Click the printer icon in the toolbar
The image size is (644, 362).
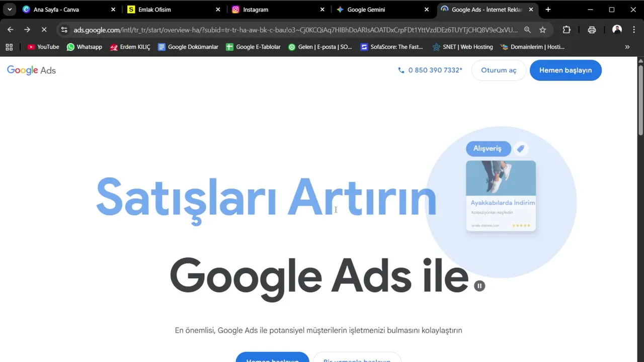coord(592,30)
